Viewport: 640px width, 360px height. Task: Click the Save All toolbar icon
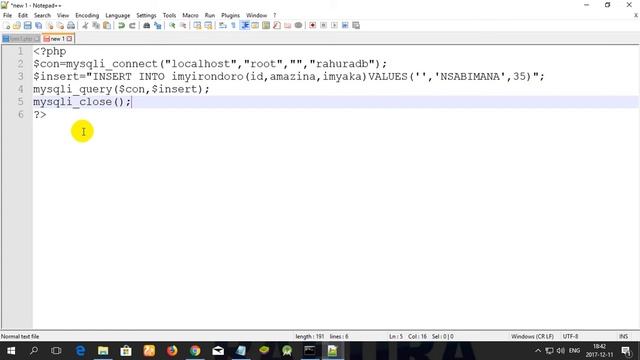(x=38, y=25)
